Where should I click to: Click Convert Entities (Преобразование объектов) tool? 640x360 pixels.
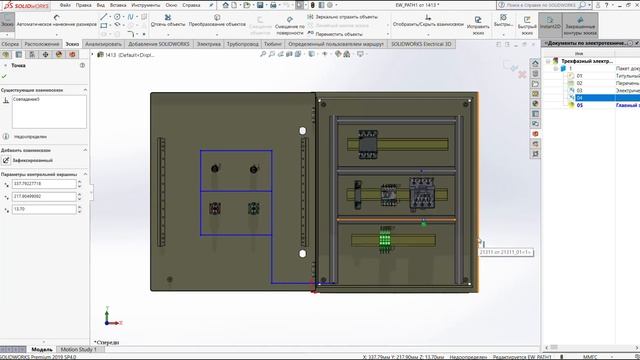coord(217,20)
